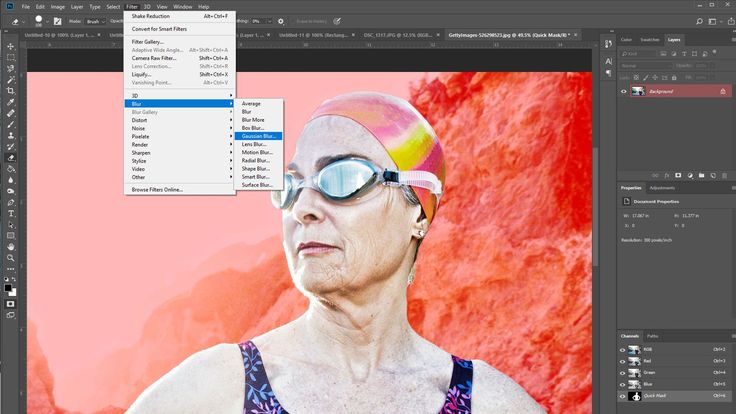736x414 pixels.
Task: Select the Zoom tool
Action: click(10, 258)
